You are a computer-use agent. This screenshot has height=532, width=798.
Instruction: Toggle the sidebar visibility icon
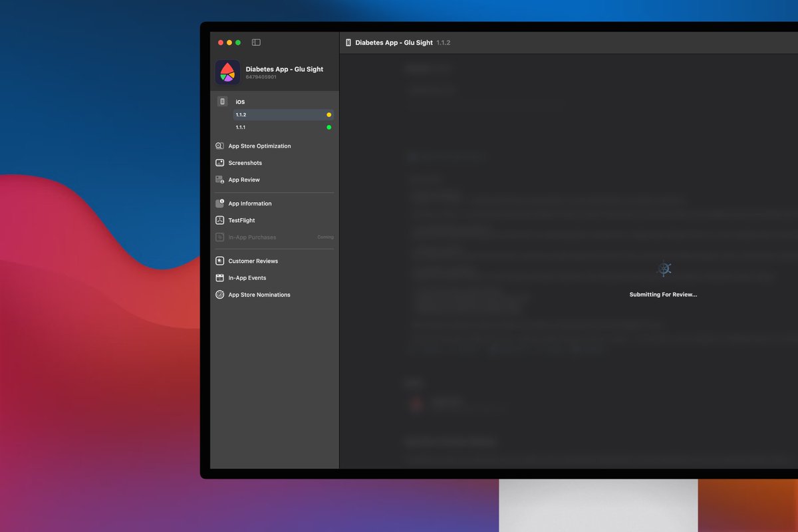[256, 43]
